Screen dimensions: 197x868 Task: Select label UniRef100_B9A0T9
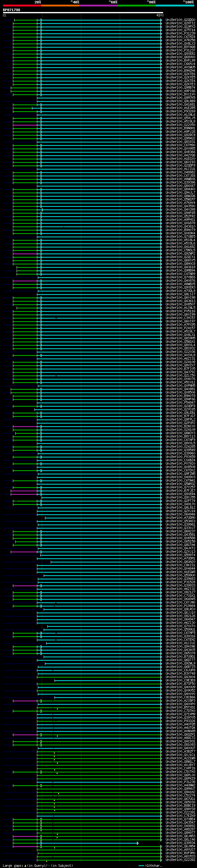coord(180,230)
